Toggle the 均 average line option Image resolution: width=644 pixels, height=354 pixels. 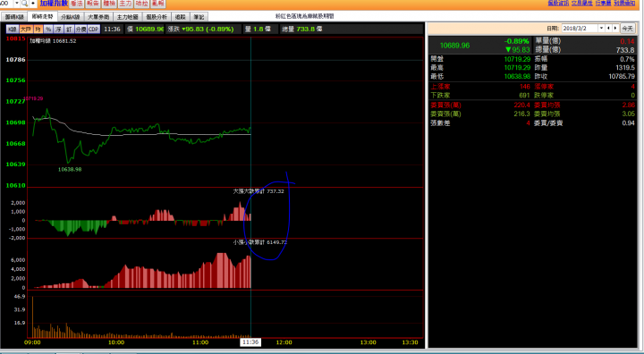pos(38,29)
